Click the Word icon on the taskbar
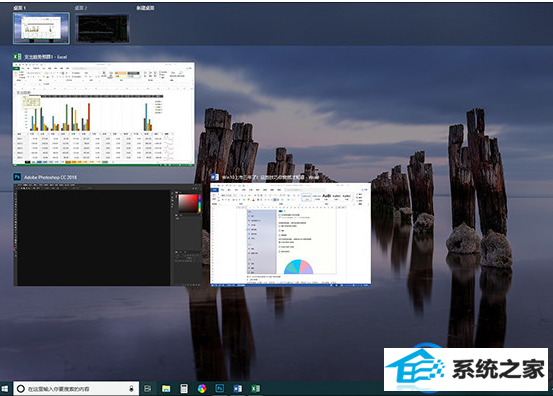The image size is (553, 396). point(238,389)
